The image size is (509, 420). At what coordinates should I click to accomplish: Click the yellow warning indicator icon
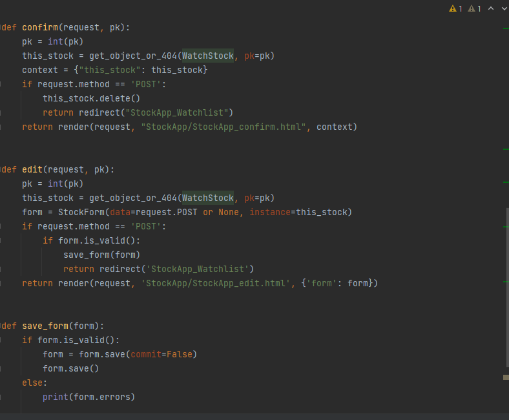tap(453, 9)
